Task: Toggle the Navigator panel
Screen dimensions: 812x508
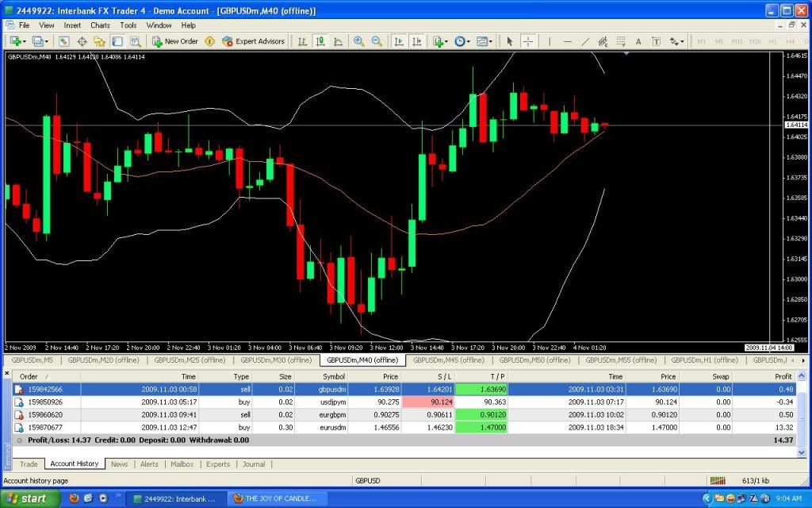Action: [99, 41]
